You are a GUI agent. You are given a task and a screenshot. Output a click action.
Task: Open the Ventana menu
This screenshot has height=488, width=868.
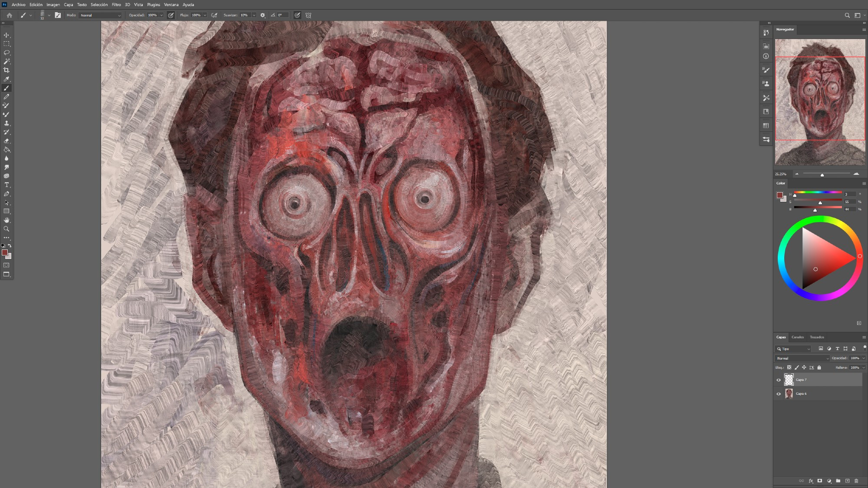coord(171,5)
